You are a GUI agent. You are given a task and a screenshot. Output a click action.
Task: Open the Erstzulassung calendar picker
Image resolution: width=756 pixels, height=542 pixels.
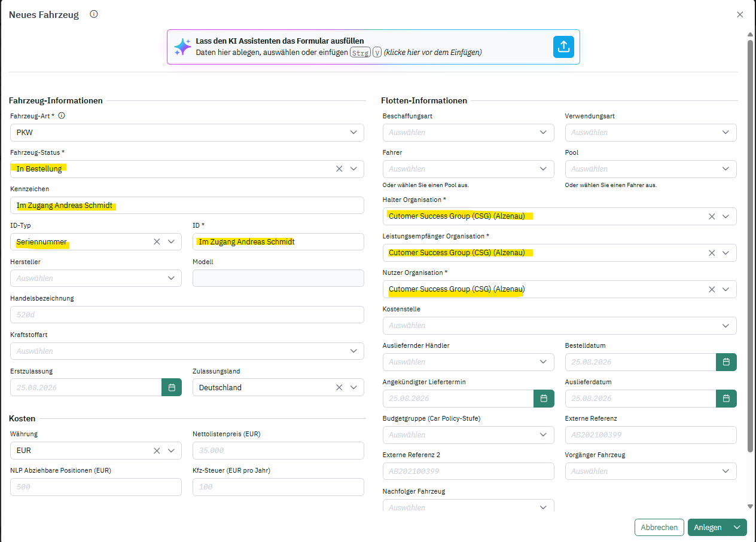172,387
